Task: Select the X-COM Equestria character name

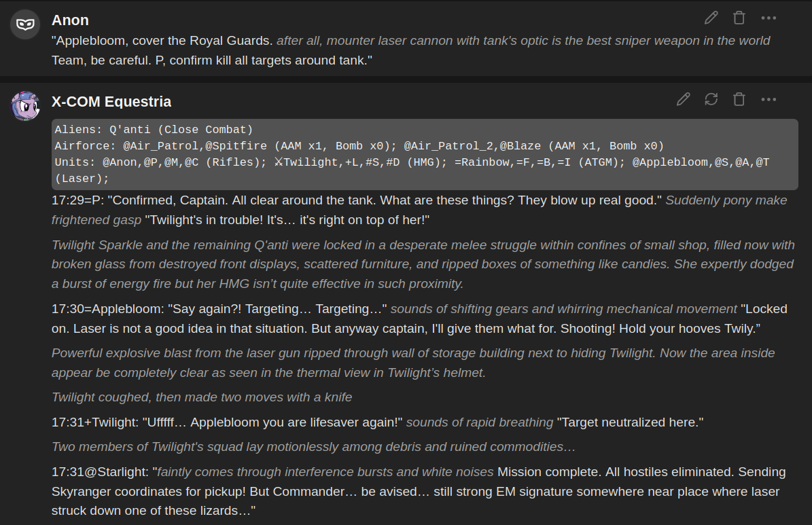Action: (111, 101)
